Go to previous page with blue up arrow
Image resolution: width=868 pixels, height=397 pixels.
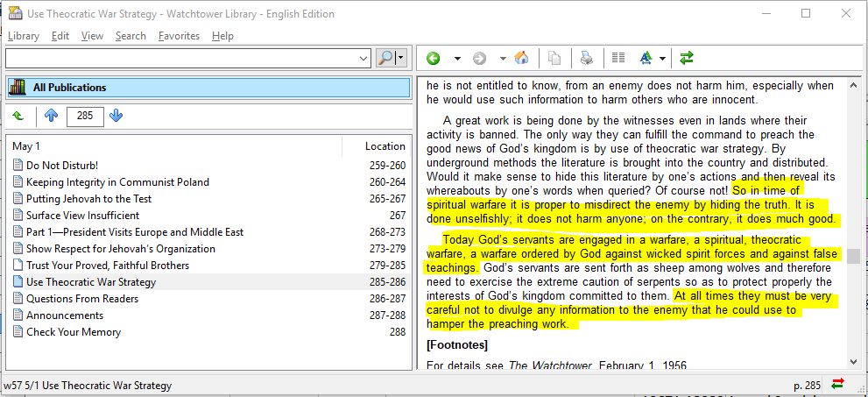[51, 116]
